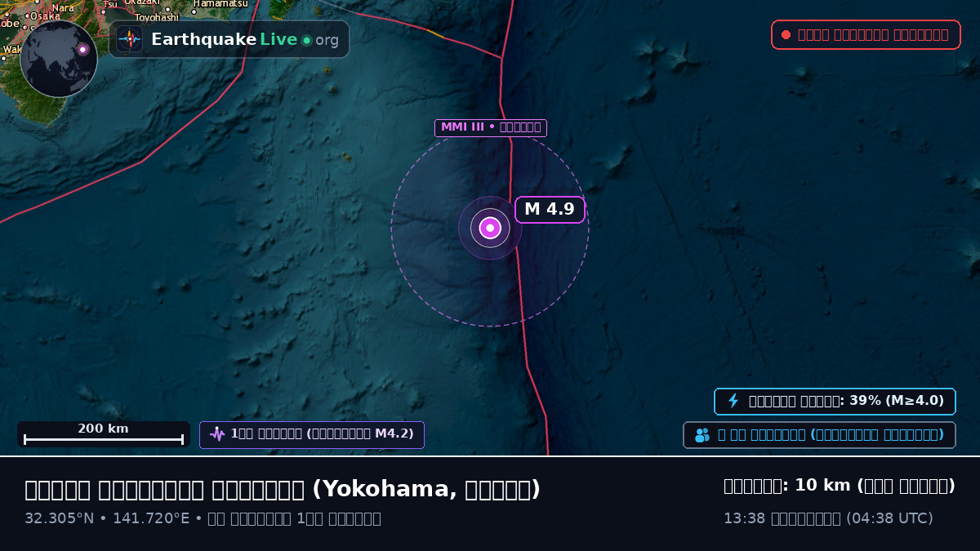Screen dimensions: 980x551
Task: Open the globe minimap thumbnail
Action: click(x=59, y=59)
